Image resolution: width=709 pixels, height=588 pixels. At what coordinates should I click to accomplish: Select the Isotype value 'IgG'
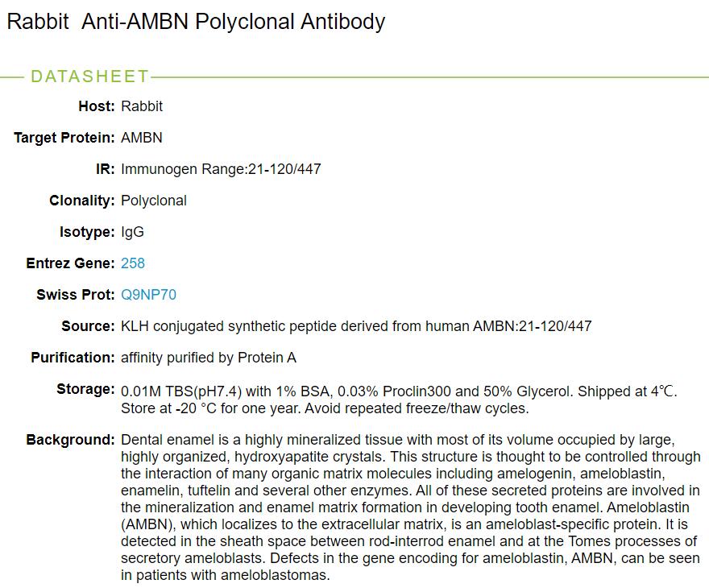tap(133, 232)
